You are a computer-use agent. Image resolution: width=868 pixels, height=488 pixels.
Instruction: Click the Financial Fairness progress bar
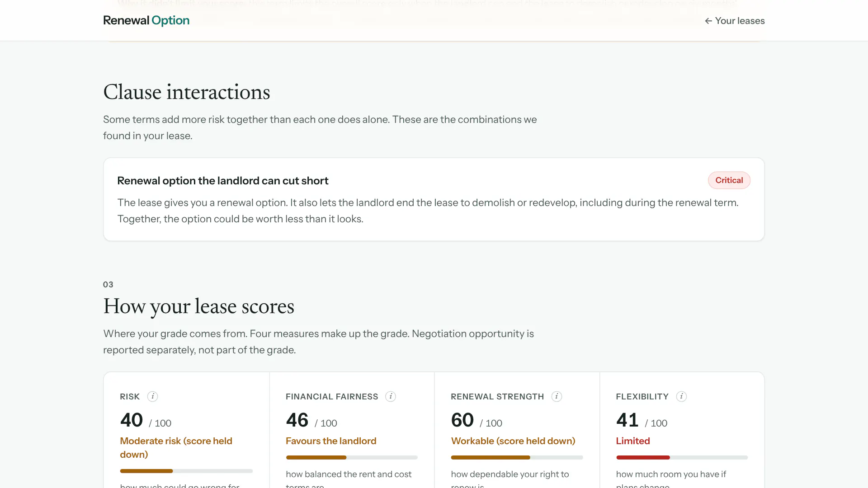point(352,457)
